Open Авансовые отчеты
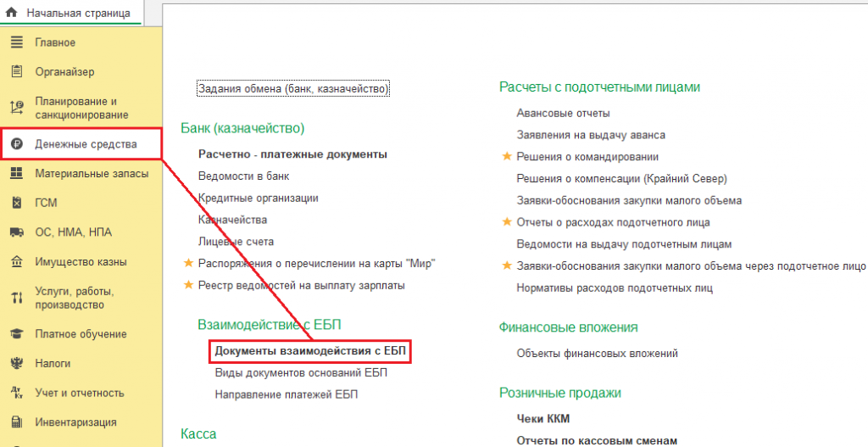The width and height of the screenshot is (868, 447). (x=563, y=113)
